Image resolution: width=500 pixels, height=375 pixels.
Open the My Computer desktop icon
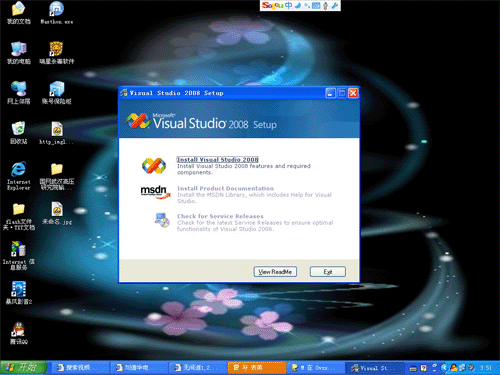(19, 49)
